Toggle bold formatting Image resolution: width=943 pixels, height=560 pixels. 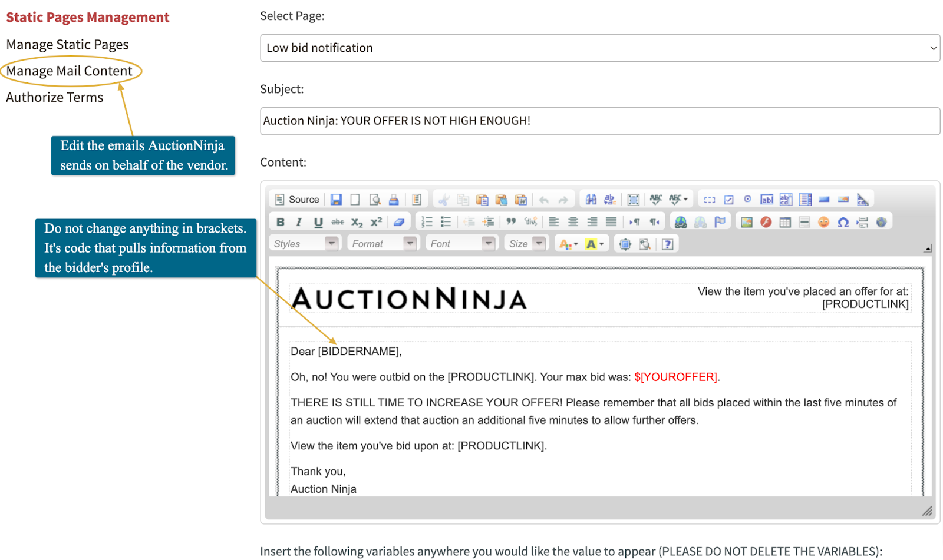(x=281, y=222)
